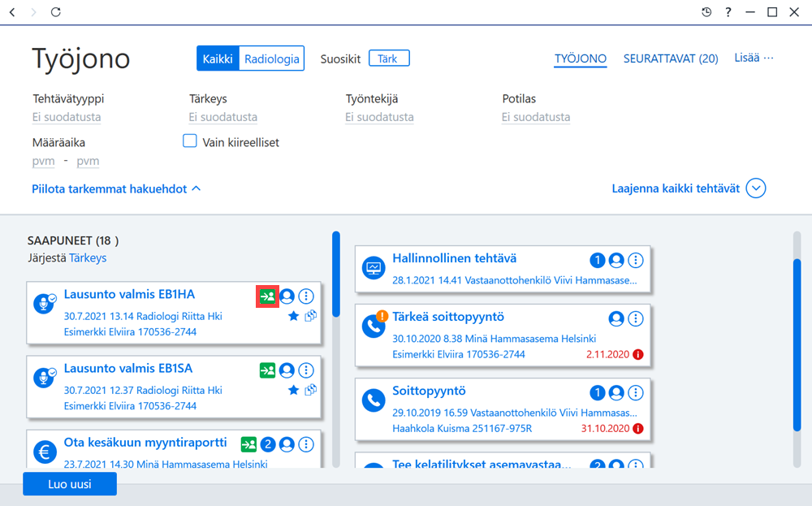Screen dimensions: 812x506
Task: Select the Radiologia filter toggle
Action: [x=272, y=58]
